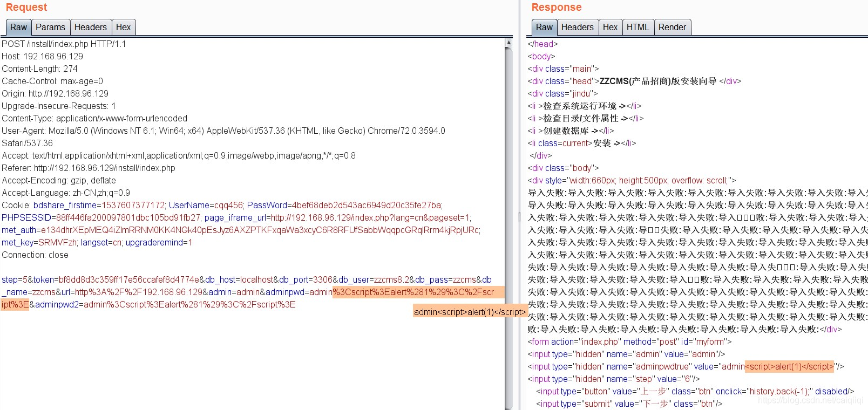This screenshot has width=868, height=410.
Task: Open the Response Headers tab
Action: tap(578, 27)
